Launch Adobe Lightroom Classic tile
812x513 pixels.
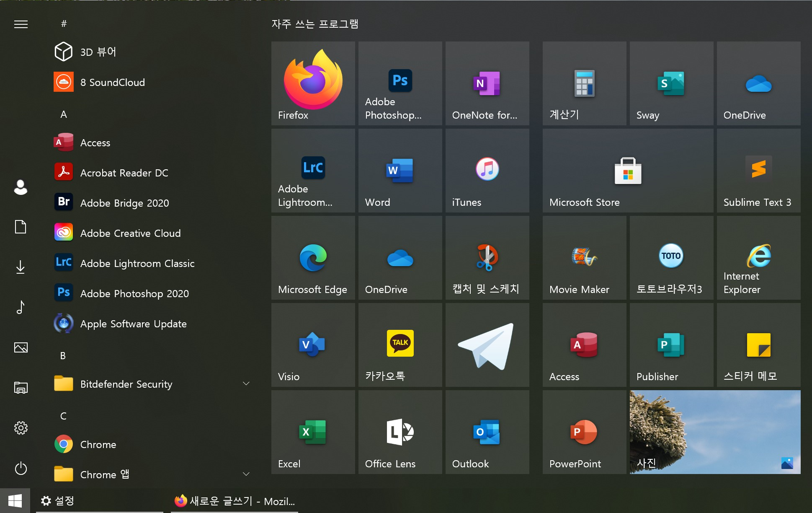point(313,170)
